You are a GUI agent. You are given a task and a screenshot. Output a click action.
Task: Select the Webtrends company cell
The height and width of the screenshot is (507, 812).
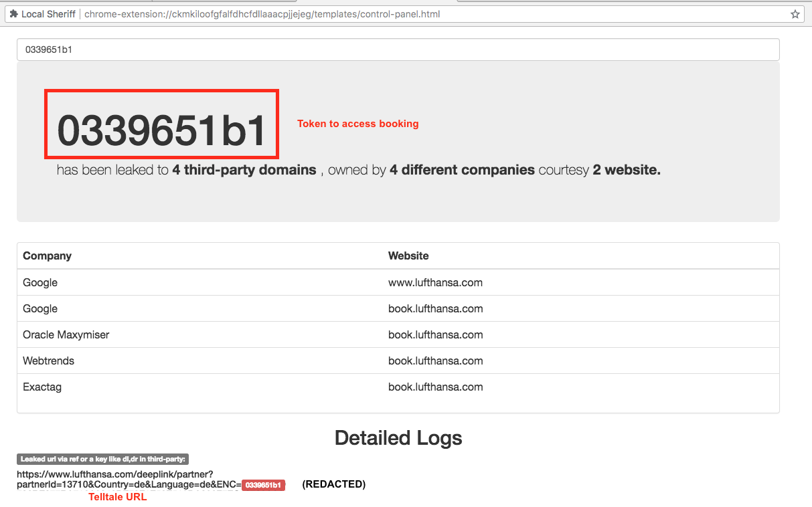pos(48,361)
